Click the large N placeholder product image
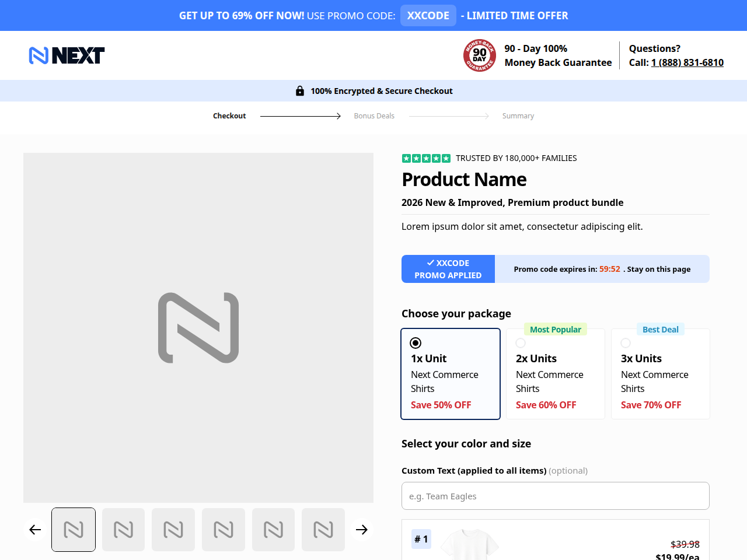747x560 pixels. tap(198, 328)
